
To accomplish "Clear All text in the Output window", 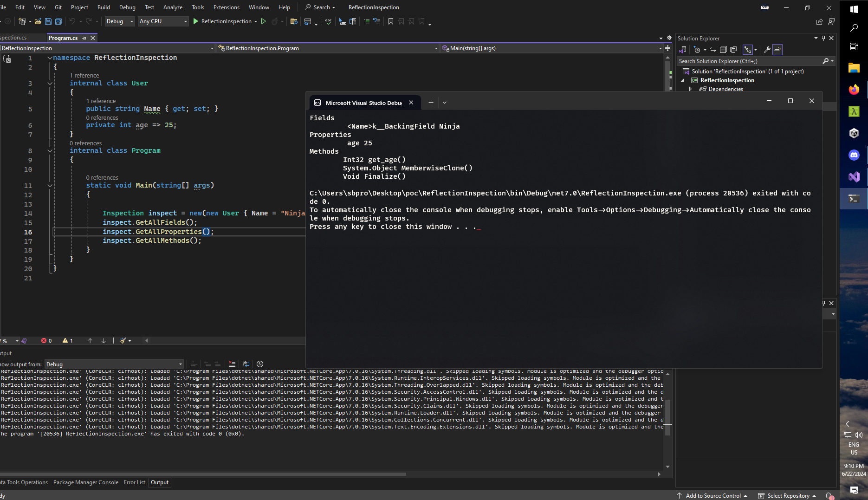I will click(232, 364).
